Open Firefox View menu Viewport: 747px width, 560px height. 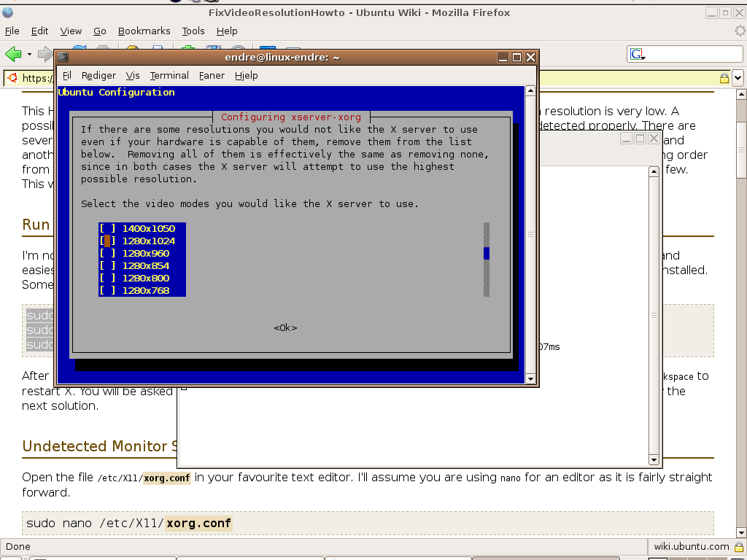[x=71, y=31]
